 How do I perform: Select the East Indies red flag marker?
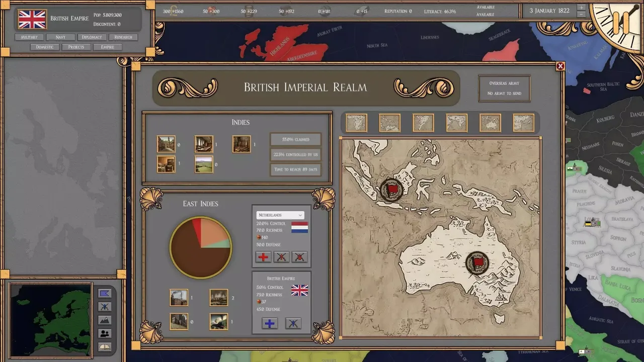[391, 190]
